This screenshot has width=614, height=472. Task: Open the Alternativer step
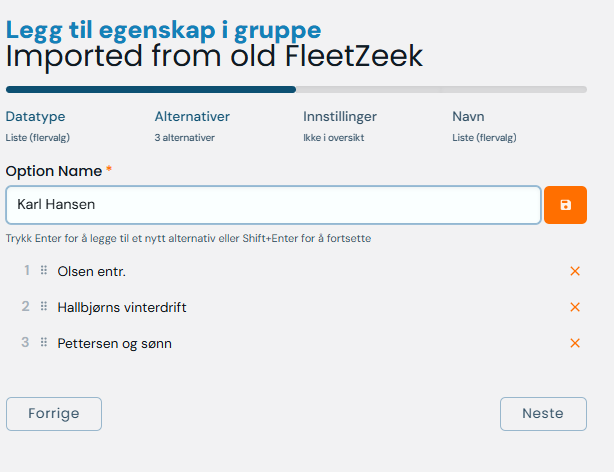click(192, 117)
